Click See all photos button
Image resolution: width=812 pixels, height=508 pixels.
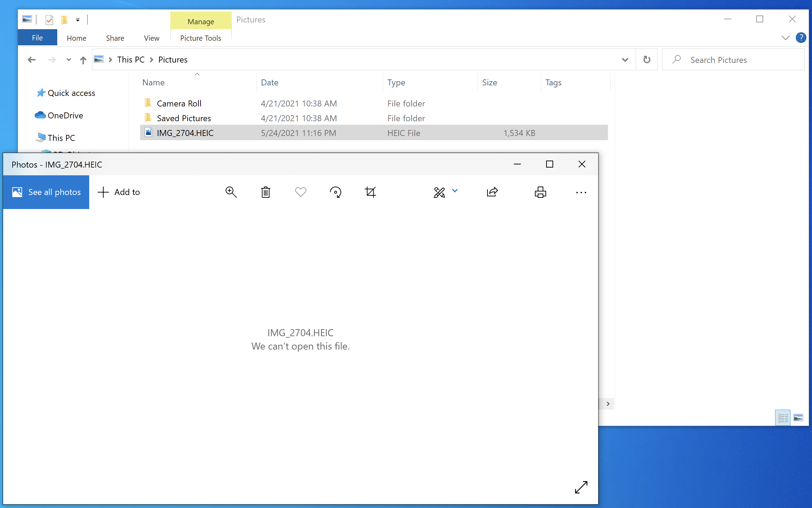(x=46, y=192)
